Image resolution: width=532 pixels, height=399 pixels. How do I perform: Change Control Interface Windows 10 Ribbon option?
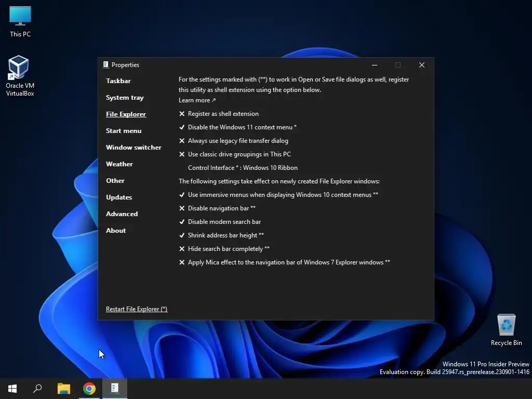pyautogui.click(x=243, y=168)
